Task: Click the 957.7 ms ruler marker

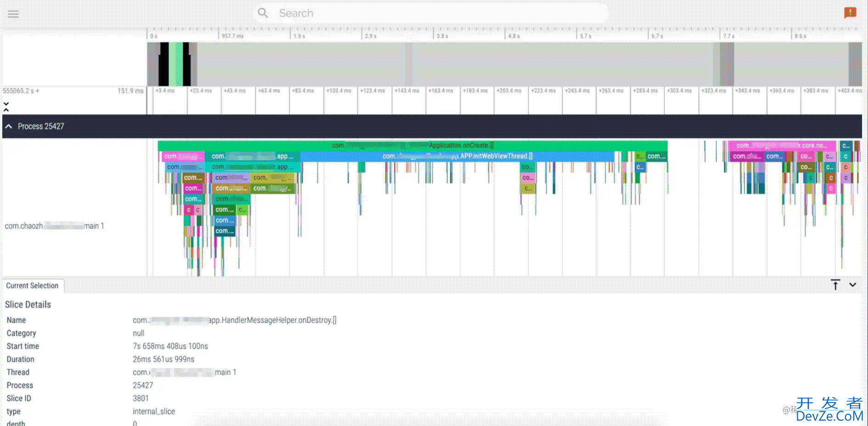Action: tap(232, 36)
